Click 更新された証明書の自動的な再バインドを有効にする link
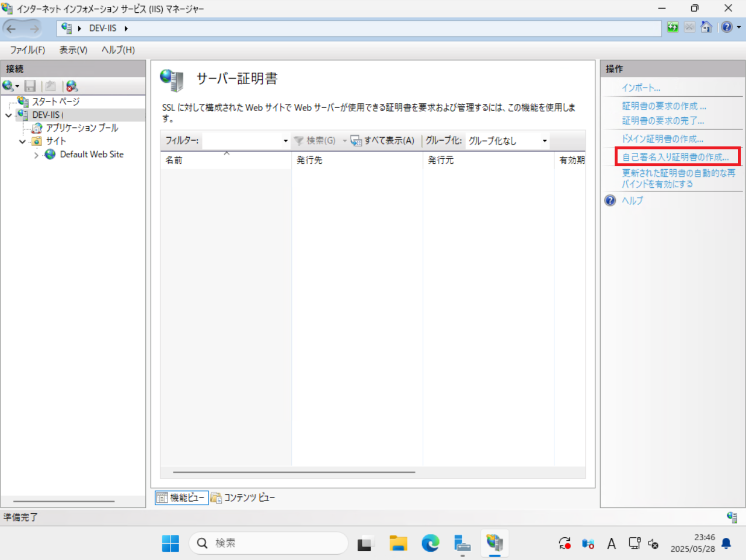 (678, 178)
